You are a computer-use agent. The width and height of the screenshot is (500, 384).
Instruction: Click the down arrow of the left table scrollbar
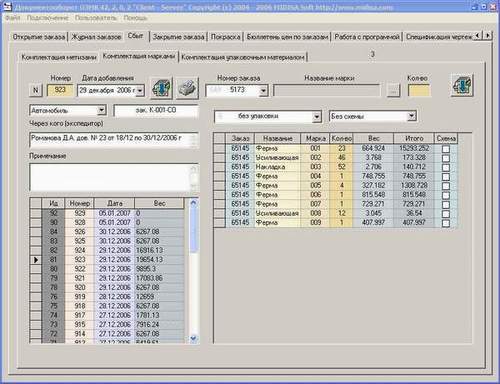click(194, 338)
